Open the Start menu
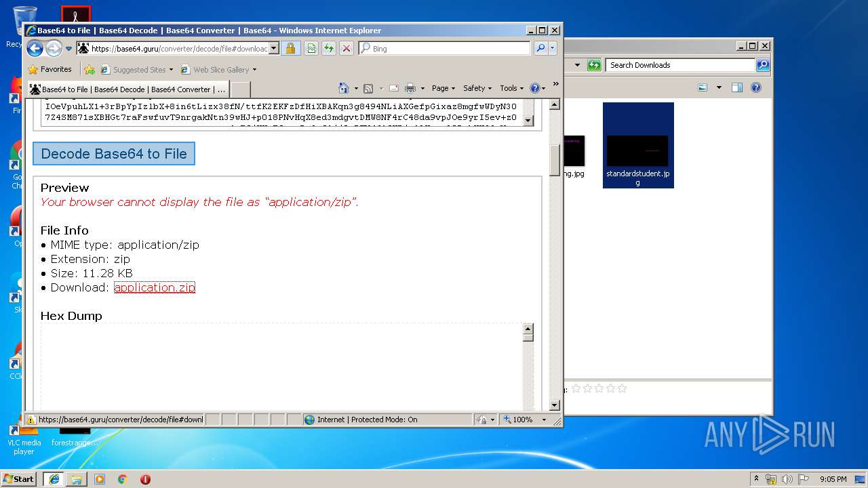The width and height of the screenshot is (868, 488). 19,479
